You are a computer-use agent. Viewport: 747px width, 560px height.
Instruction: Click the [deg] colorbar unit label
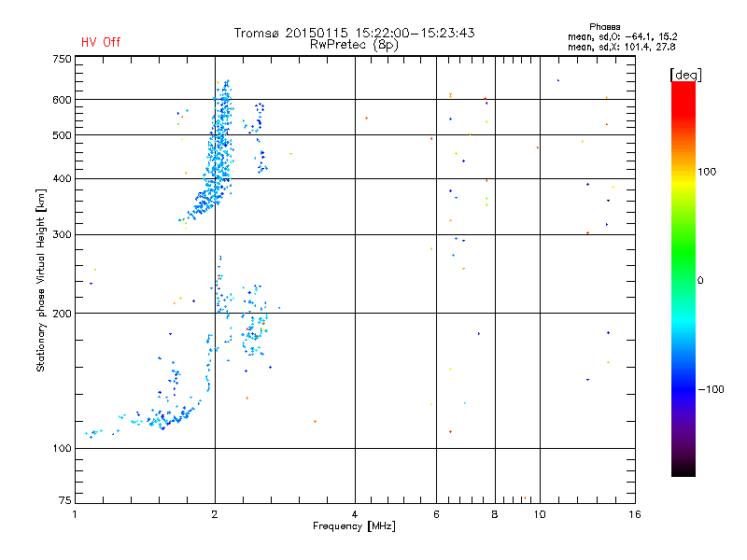[685, 75]
